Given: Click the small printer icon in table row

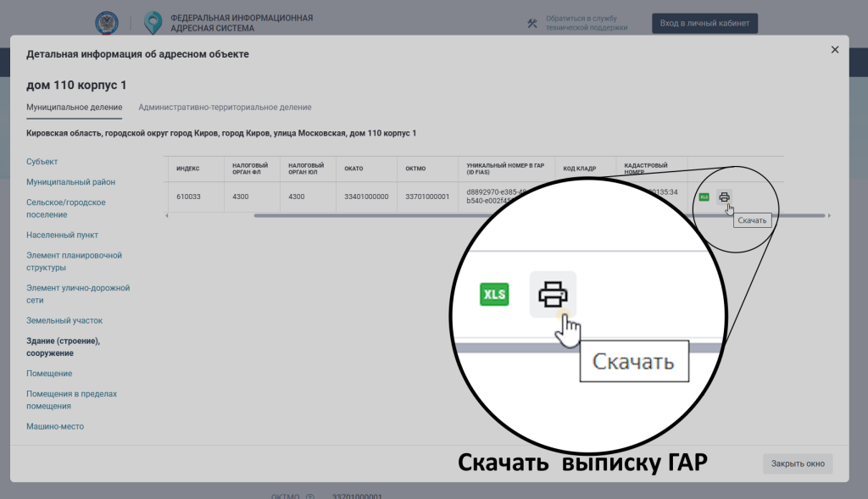Looking at the screenshot, I should pyautogui.click(x=724, y=197).
